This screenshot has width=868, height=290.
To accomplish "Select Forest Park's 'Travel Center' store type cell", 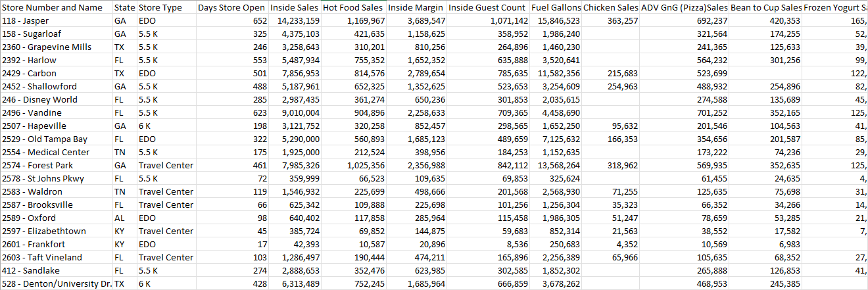I will coord(166,166).
